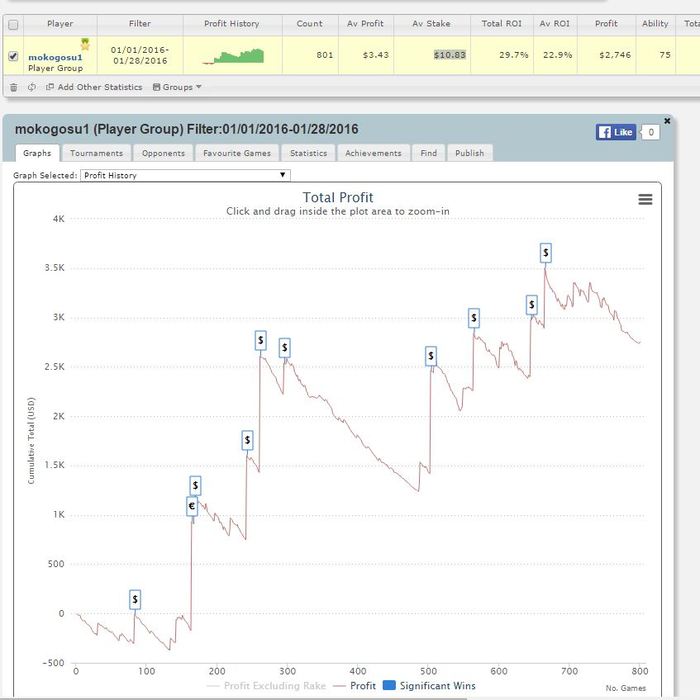Click the $2,746 Profit value

(615, 55)
